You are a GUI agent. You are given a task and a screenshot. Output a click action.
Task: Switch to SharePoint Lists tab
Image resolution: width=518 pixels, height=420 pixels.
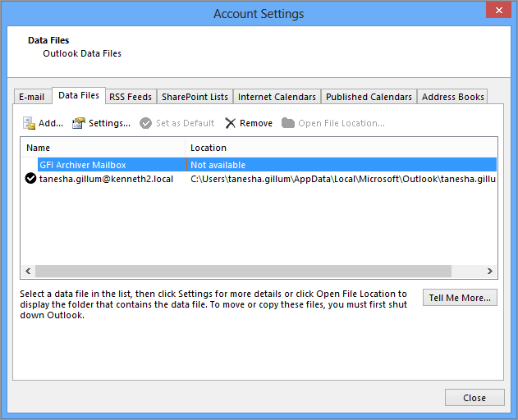click(x=195, y=97)
